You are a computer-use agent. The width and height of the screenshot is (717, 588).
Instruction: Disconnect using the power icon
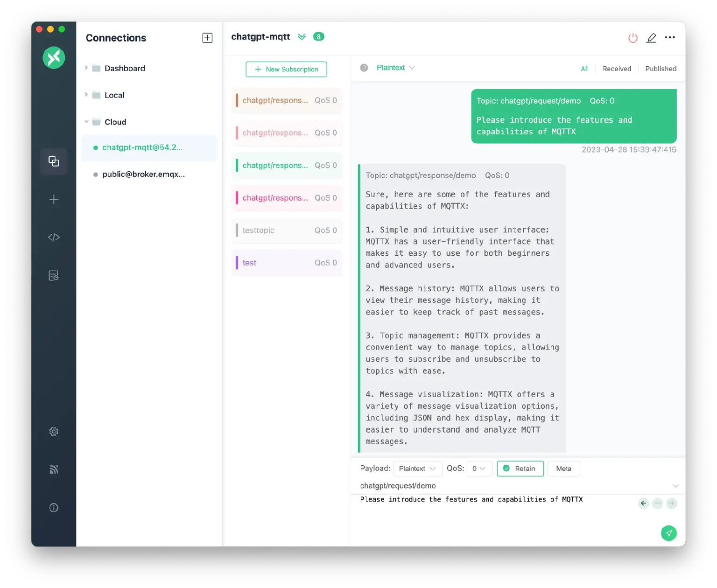[633, 38]
